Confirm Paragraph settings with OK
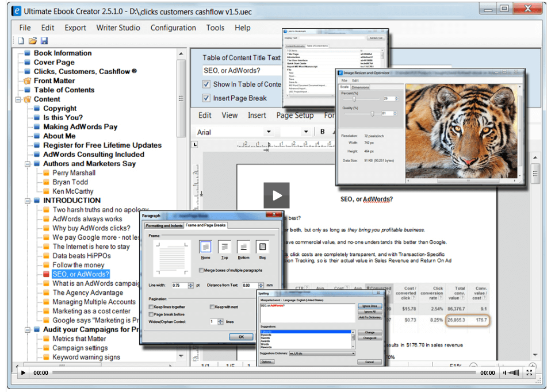This screenshot has width=555, height=392. [240, 337]
